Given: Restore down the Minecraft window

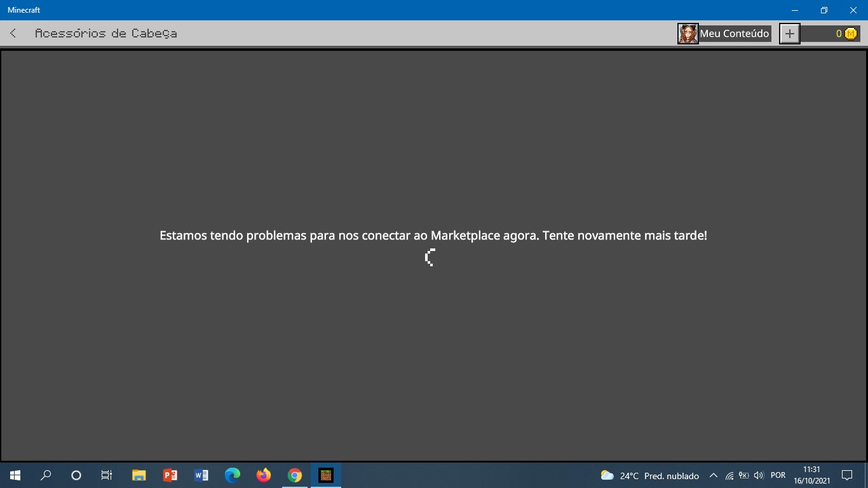Looking at the screenshot, I should (x=824, y=10).
